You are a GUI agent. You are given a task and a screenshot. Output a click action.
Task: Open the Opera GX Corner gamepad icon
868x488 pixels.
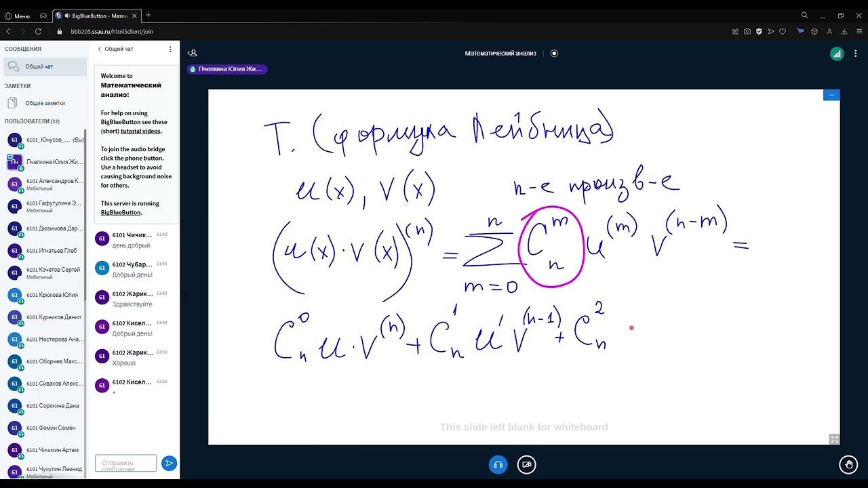coord(43,16)
